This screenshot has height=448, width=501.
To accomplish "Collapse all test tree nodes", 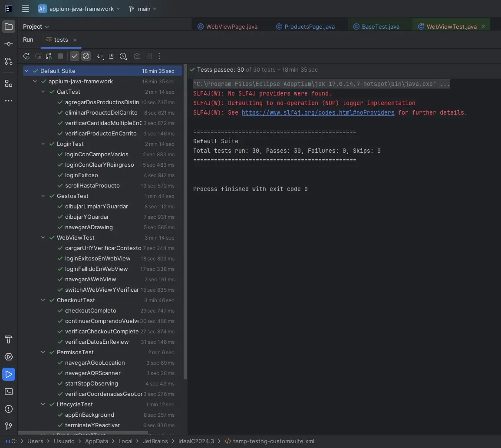I will coord(112,56).
